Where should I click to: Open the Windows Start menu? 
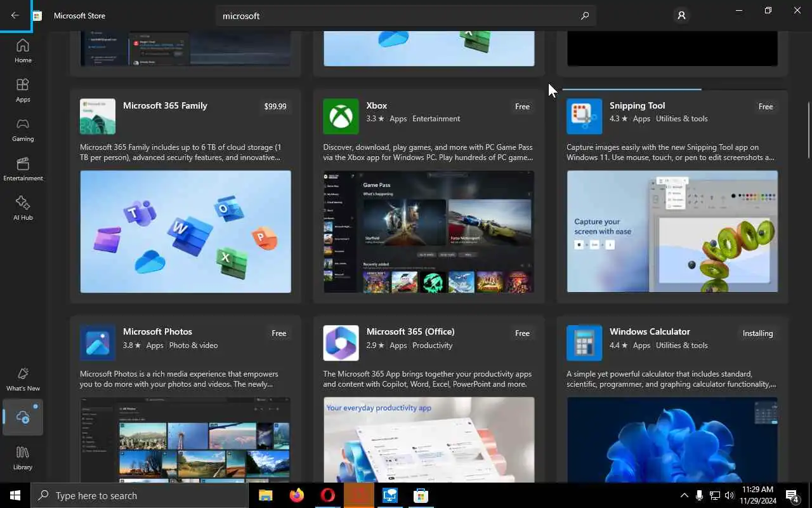(x=15, y=495)
